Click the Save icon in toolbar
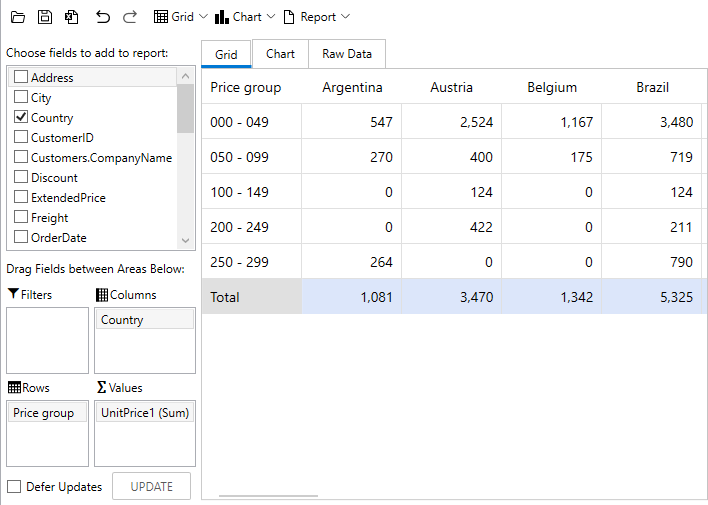This screenshot has width=708, height=505. pos(44,17)
